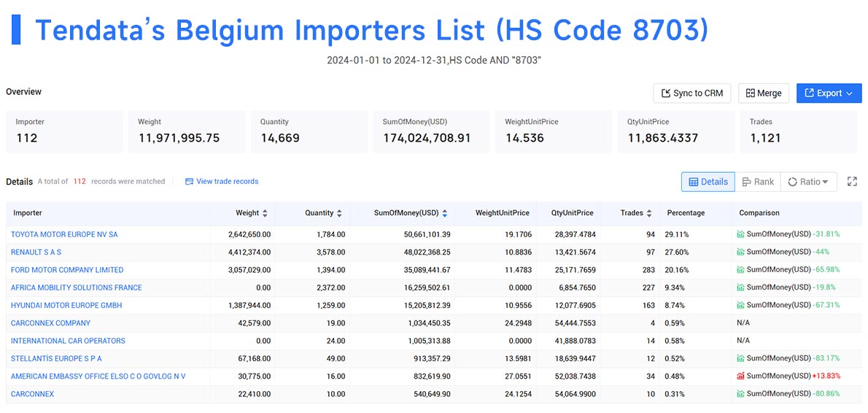Open View trade records link
Viewport: 868px width, 413px height.
pos(227,182)
